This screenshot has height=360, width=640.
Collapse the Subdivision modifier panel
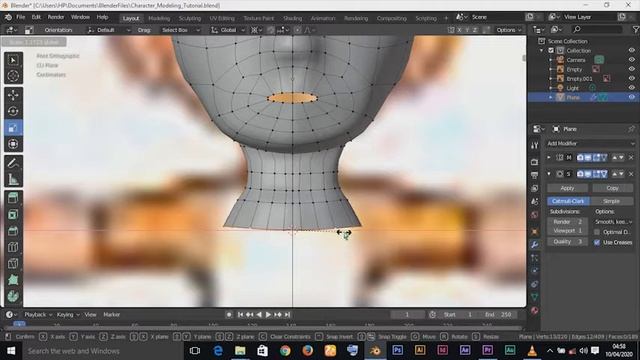click(549, 174)
